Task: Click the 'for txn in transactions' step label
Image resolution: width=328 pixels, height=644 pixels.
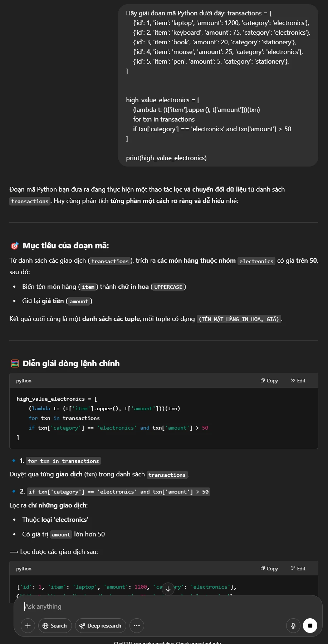Action: pos(64,461)
